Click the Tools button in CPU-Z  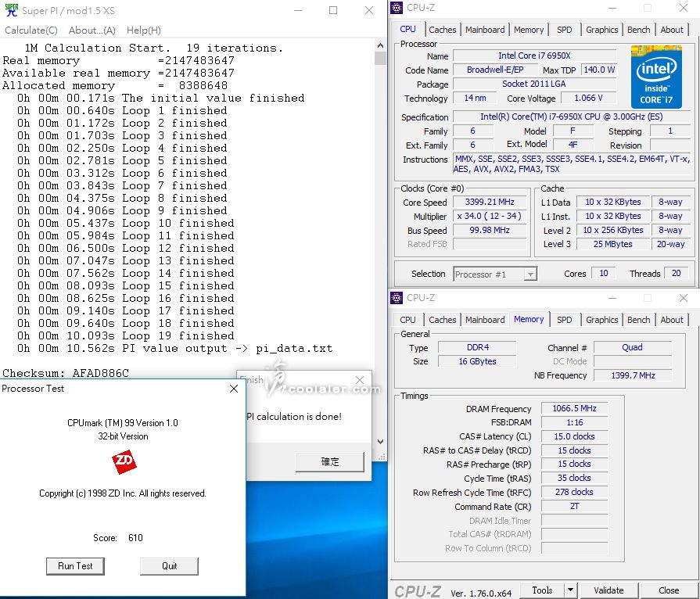[542, 590]
